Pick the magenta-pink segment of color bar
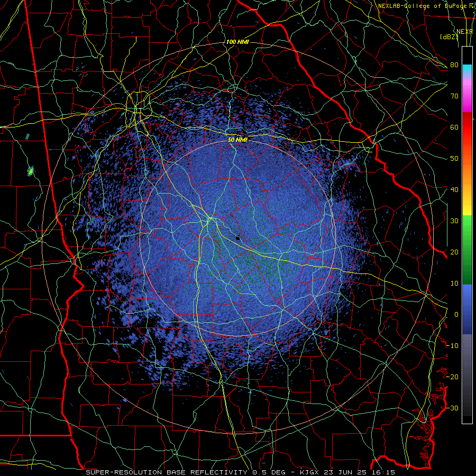The height and width of the screenshot is (476, 476). (467, 94)
